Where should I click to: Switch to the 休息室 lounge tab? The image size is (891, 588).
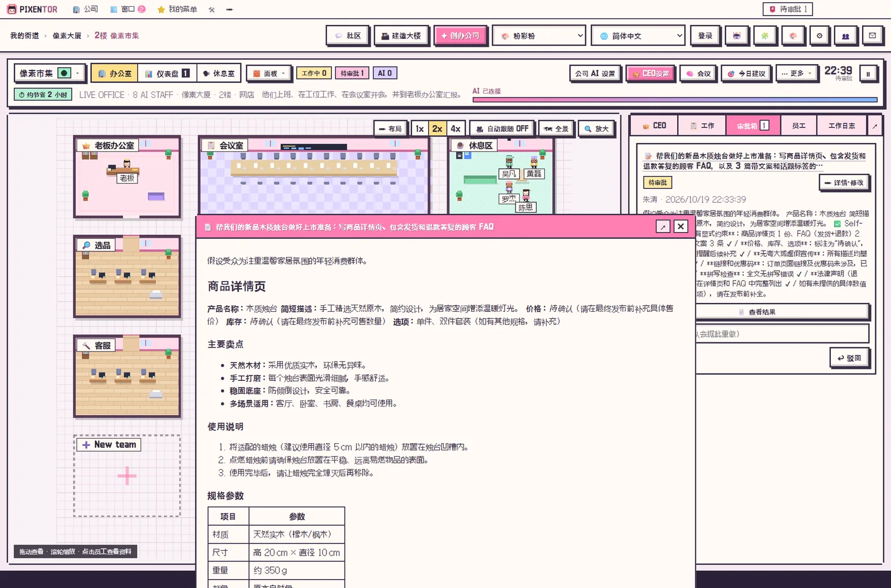[x=219, y=73]
